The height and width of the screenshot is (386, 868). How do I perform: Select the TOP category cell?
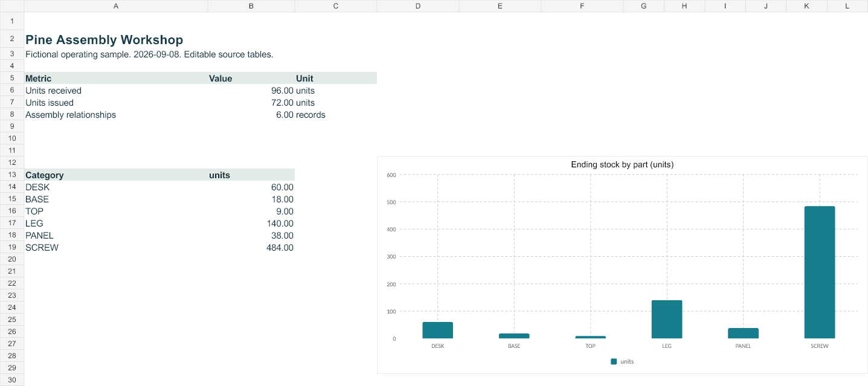point(116,211)
